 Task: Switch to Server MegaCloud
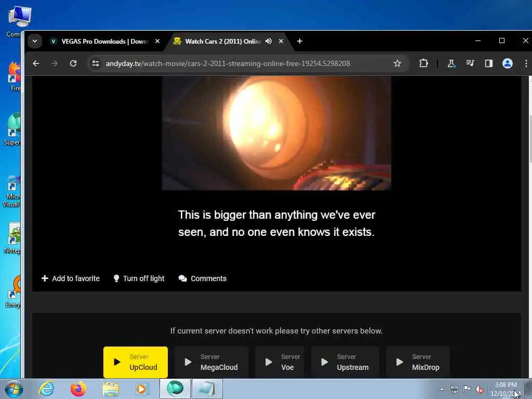click(x=211, y=362)
